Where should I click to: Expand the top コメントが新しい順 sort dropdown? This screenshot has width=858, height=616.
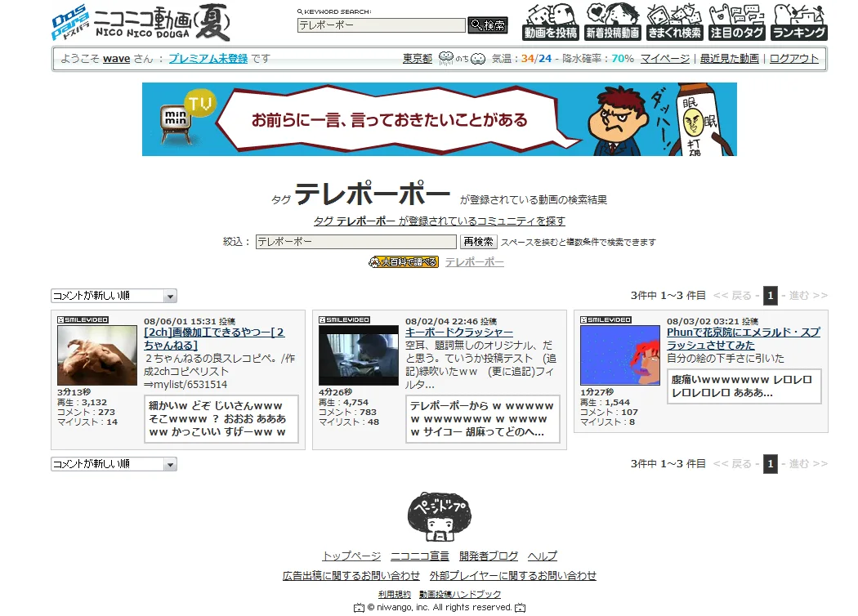(x=114, y=296)
